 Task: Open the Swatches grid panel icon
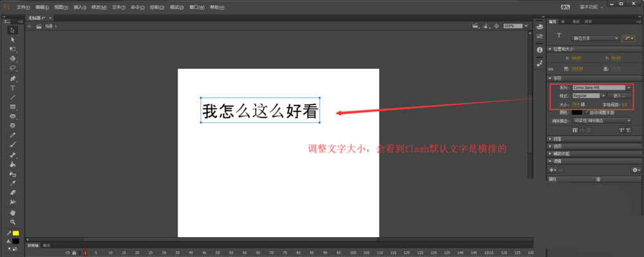540,36
